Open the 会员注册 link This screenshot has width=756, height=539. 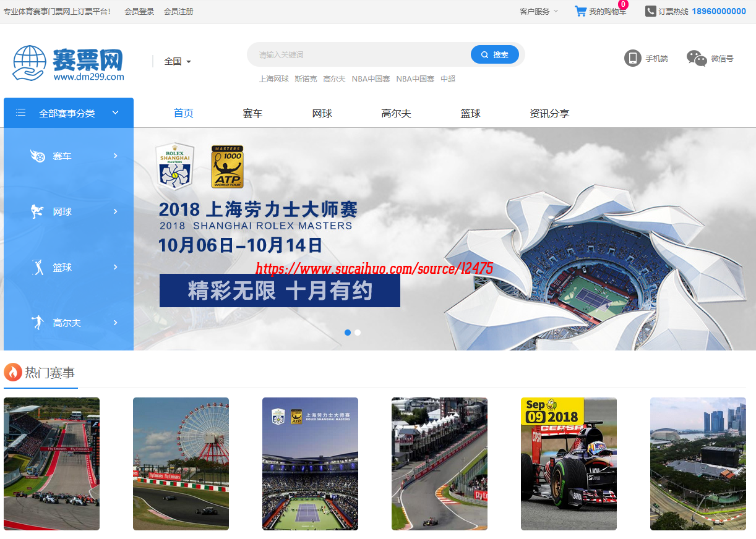point(178,11)
